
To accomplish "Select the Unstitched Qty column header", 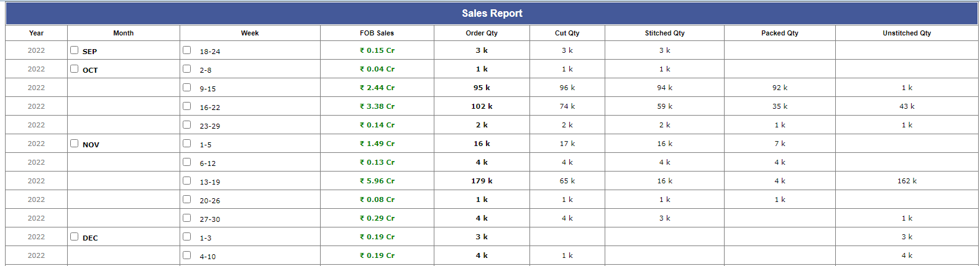I will [x=907, y=33].
